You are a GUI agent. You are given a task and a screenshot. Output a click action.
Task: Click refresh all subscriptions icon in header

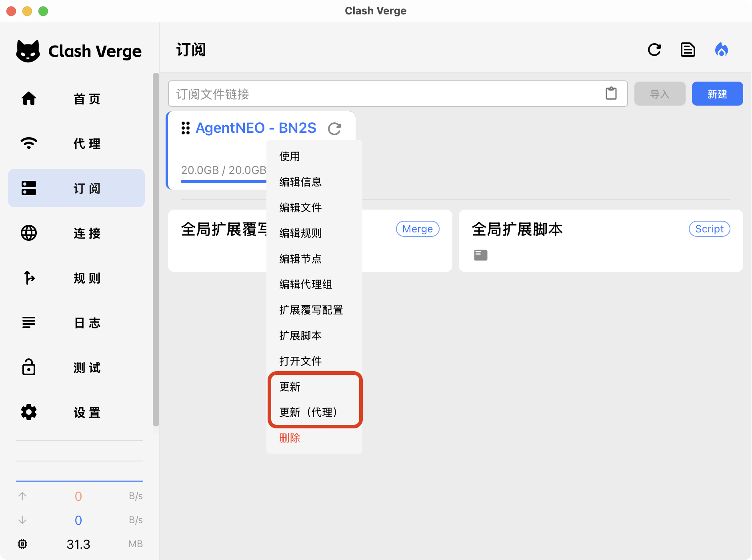tap(654, 50)
